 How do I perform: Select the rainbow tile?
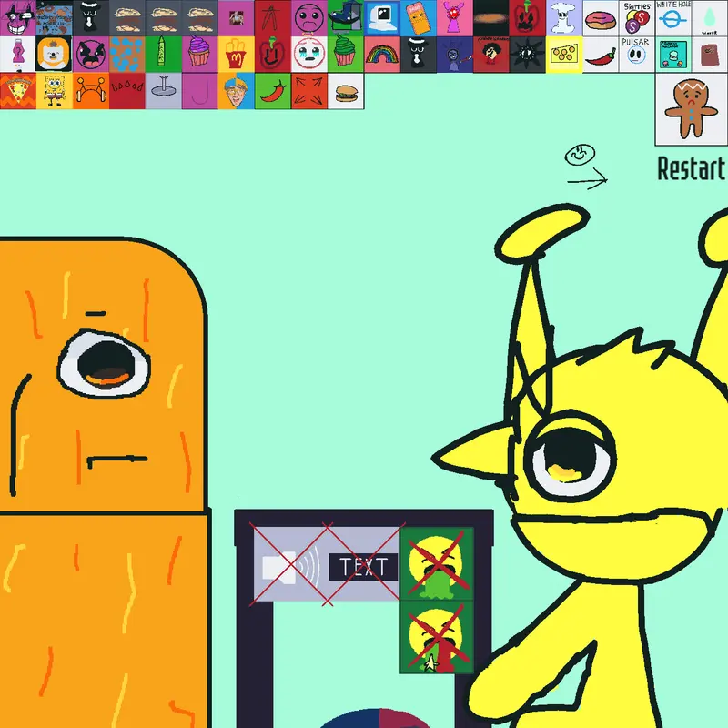(x=382, y=55)
